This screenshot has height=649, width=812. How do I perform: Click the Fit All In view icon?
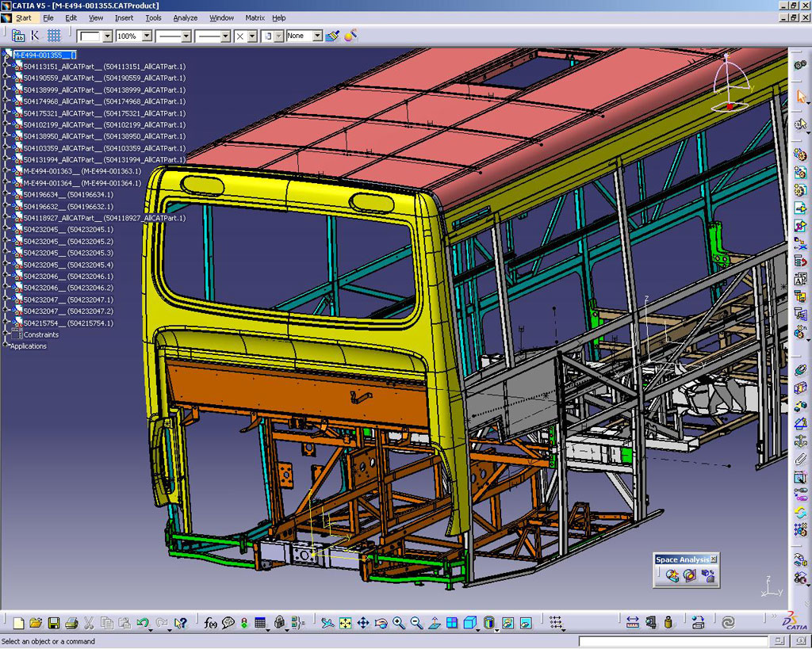click(x=346, y=623)
